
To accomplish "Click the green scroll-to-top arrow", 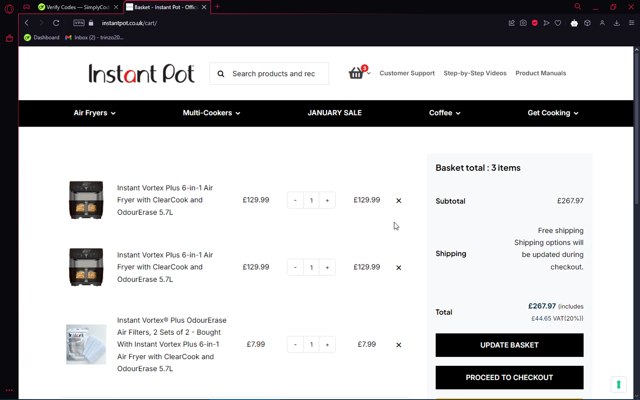I will 619,384.
